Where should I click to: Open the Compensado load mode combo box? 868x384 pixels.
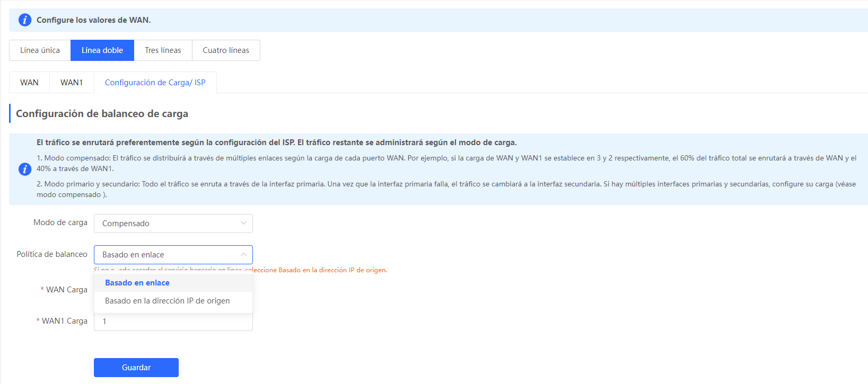173,224
